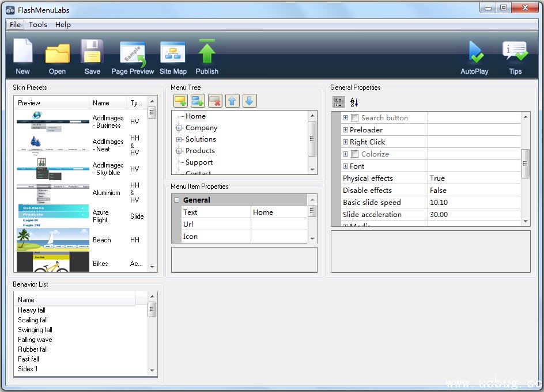The image size is (544, 392).
Task: Open a project with the Open icon
Action: coord(57,53)
